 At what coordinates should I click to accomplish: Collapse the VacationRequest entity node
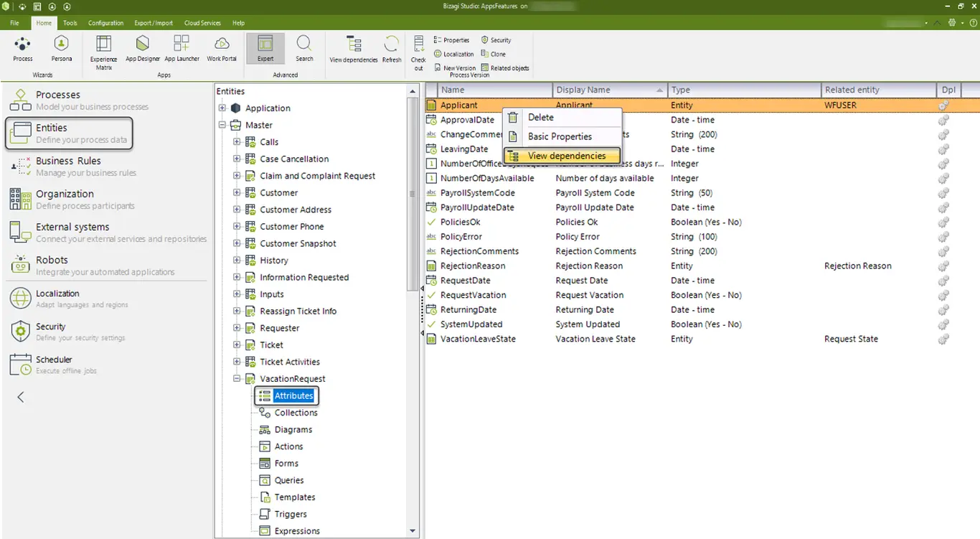point(237,379)
